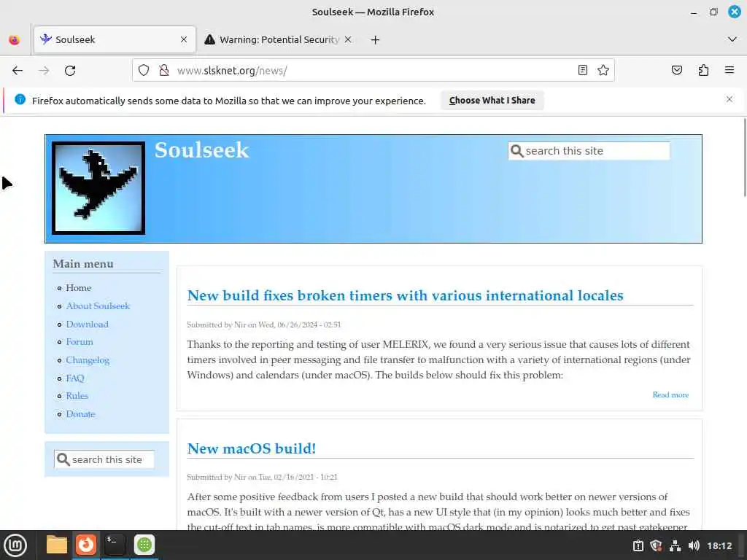Viewport: 747px width, 560px height.
Task: Open the Download menu link
Action: coord(88,324)
